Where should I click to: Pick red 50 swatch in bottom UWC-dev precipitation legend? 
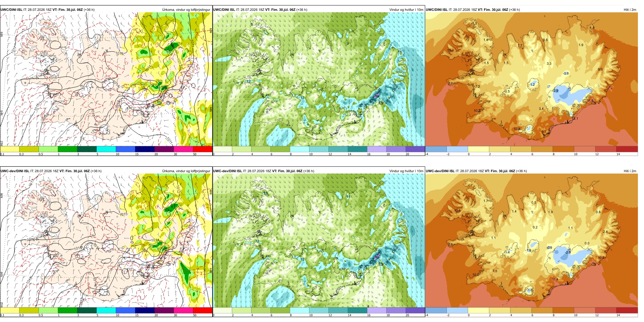[x=202, y=310]
